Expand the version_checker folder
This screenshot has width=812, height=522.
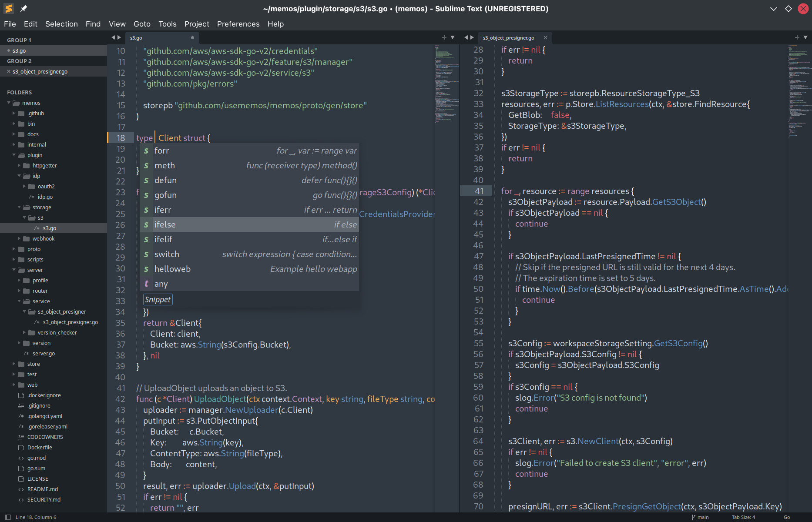(x=24, y=333)
